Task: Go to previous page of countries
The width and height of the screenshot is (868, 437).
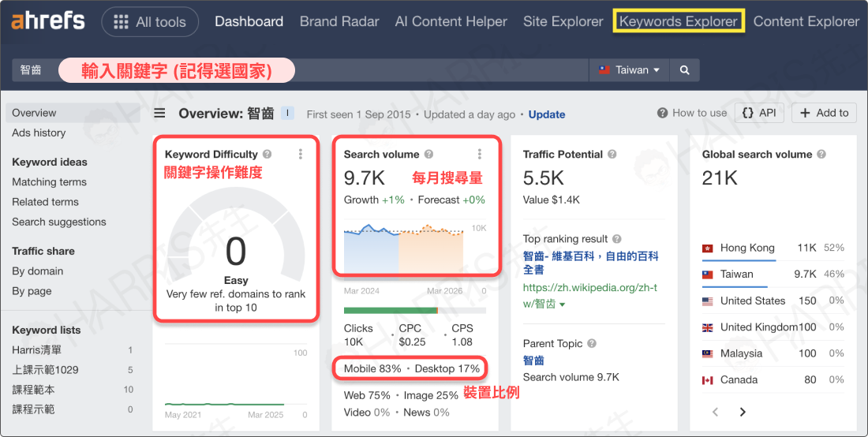Action: coord(715,412)
